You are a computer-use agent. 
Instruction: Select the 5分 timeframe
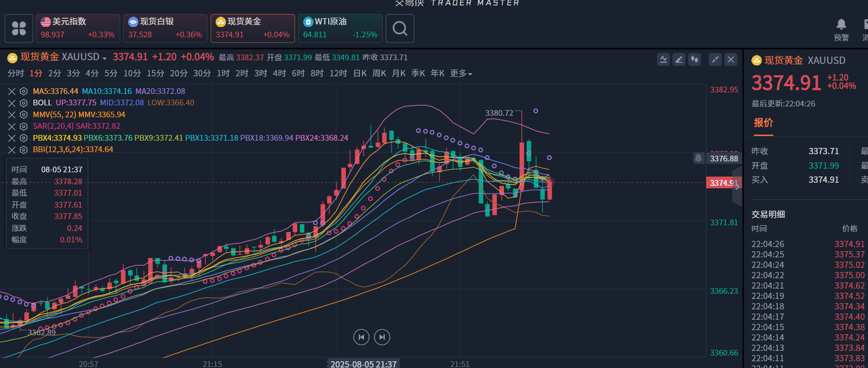tap(110, 74)
